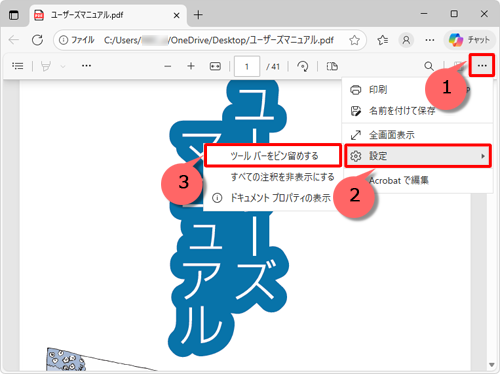Open the favorites list
Image resolution: width=500 pixels, height=374 pixels.
point(383,40)
